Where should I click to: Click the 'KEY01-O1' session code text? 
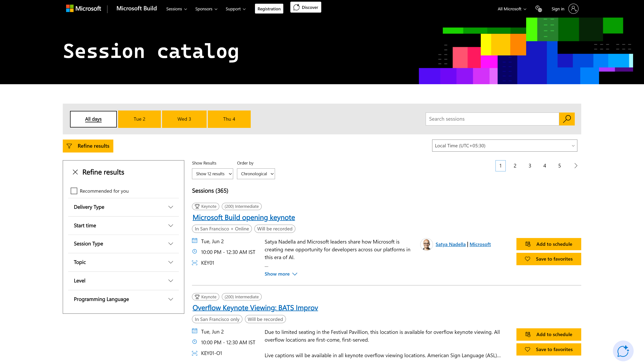coord(211,353)
